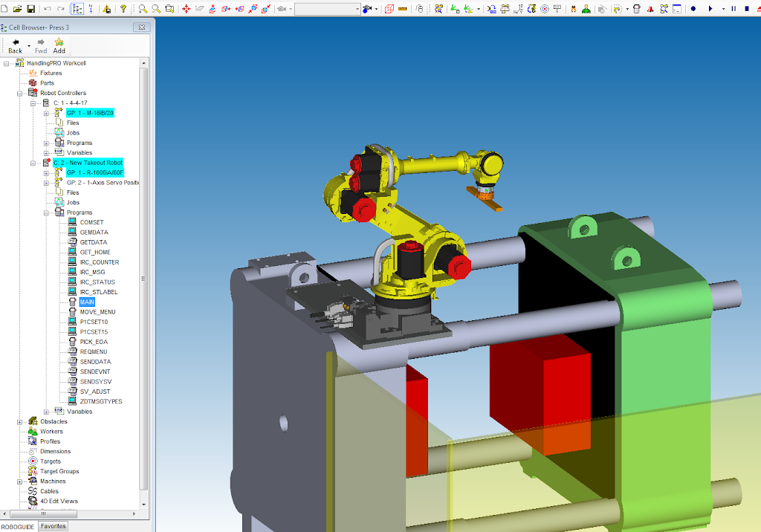This screenshot has width=761, height=532.
Task: Expand the GP: 1 - M-16iB/20 group
Action: tap(46, 113)
